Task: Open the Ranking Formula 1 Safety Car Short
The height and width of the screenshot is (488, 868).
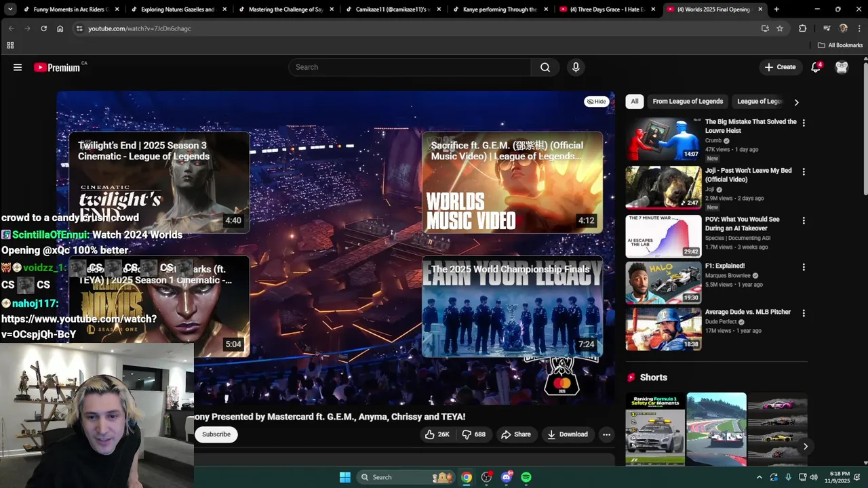Action: [655, 429]
